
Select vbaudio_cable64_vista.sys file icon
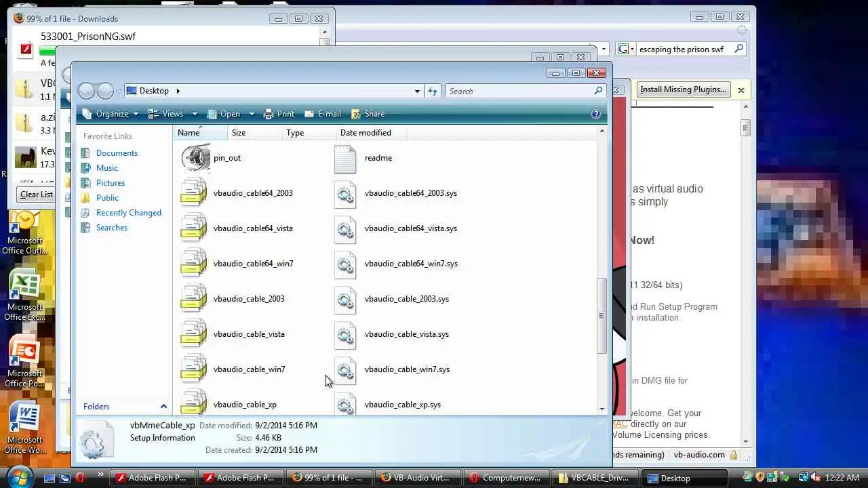345,229
